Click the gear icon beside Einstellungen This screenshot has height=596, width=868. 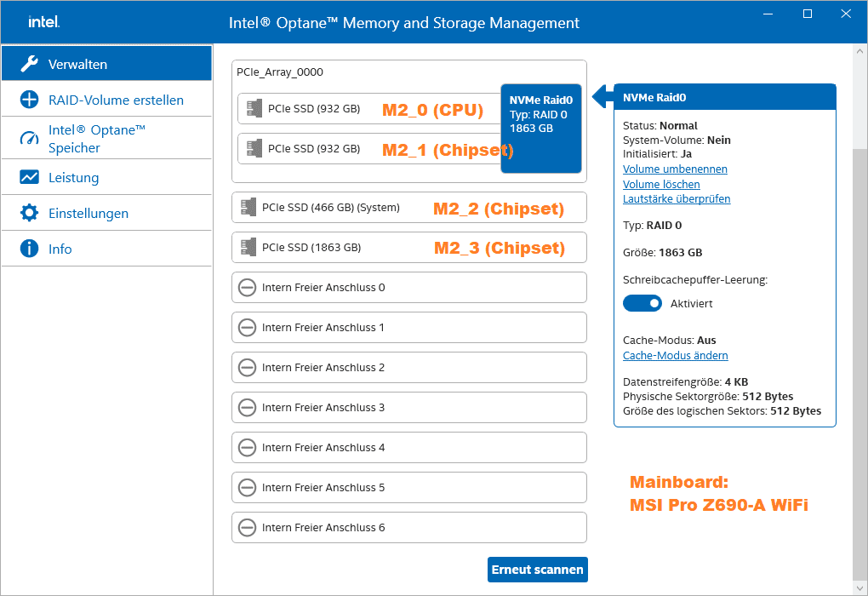(29, 213)
